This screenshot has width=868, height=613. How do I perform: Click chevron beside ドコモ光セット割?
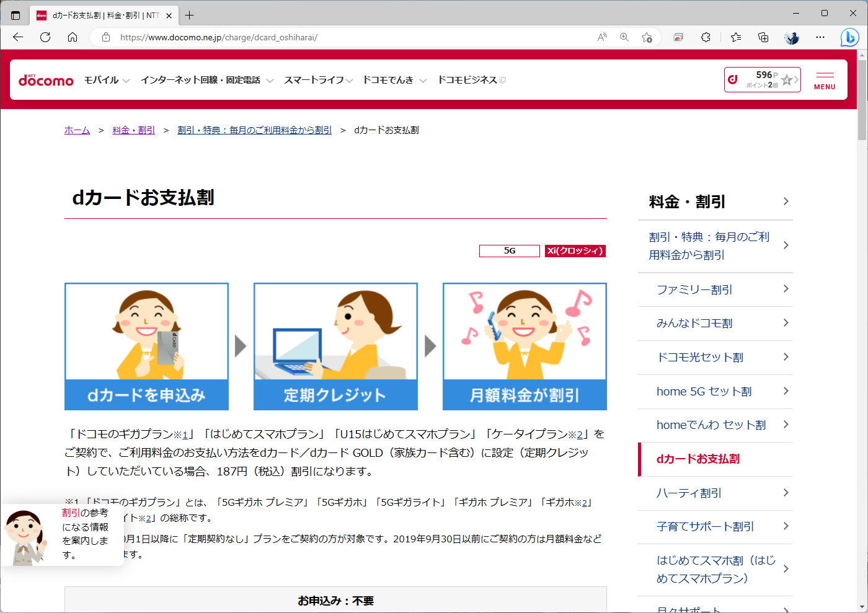786,357
